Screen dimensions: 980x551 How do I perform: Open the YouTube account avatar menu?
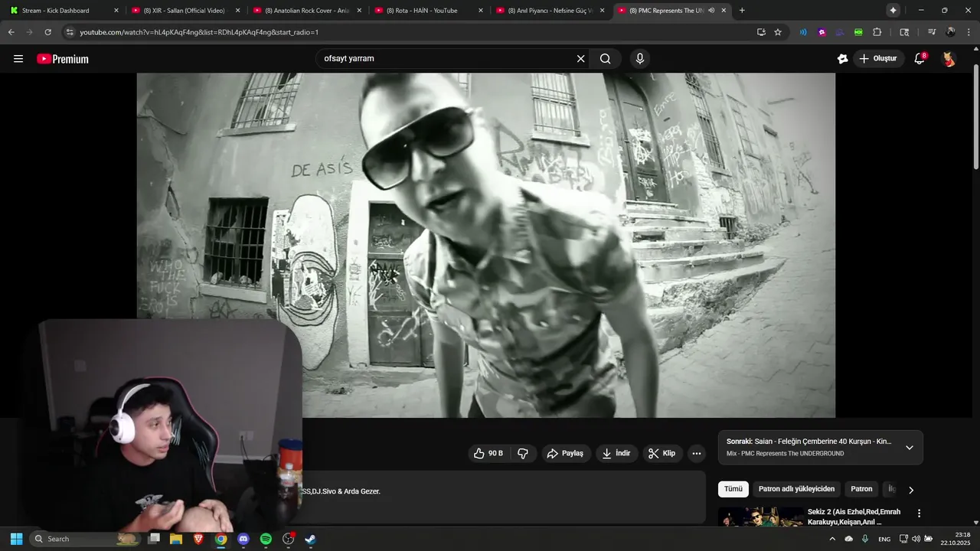coord(949,59)
